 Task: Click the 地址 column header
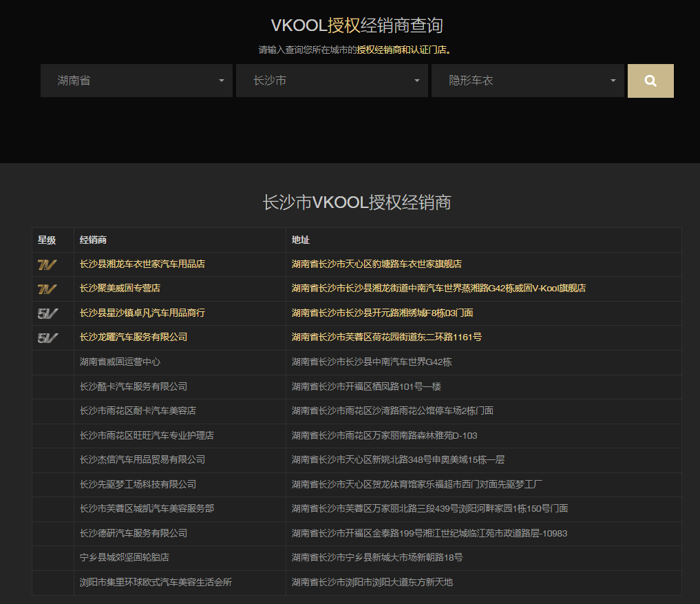coord(300,240)
